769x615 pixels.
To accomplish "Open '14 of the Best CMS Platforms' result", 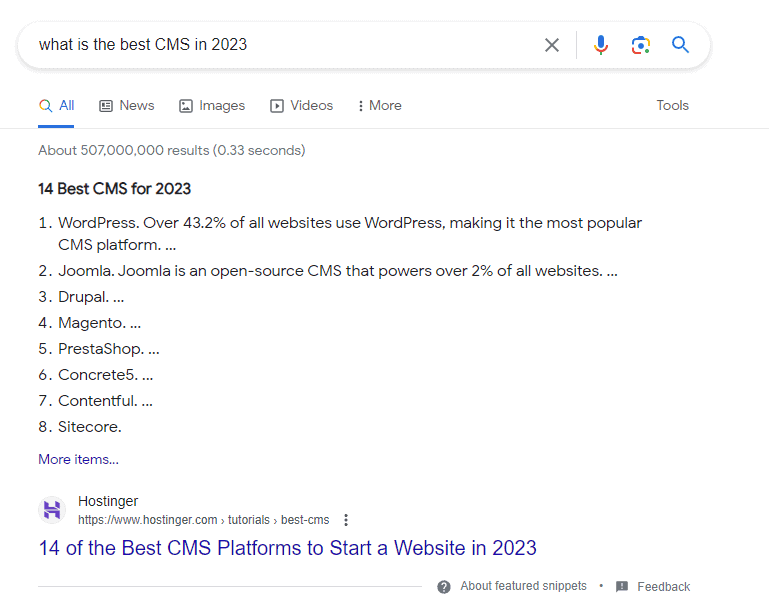I will pos(287,548).
